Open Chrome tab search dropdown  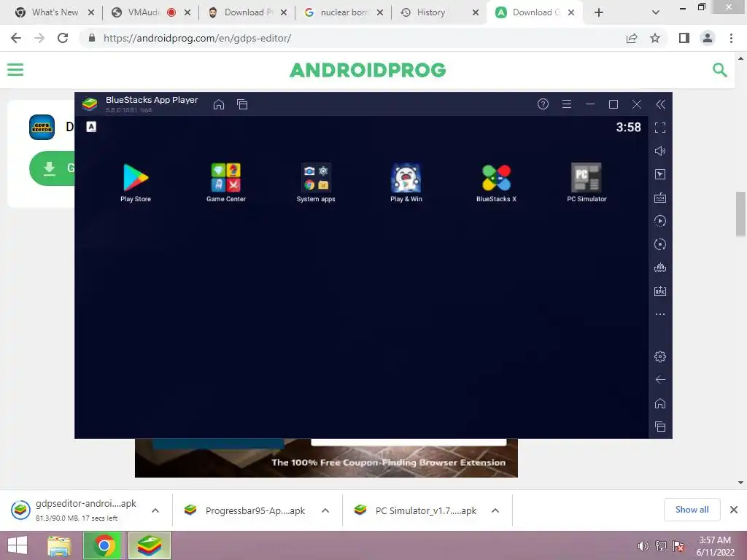coord(656,12)
